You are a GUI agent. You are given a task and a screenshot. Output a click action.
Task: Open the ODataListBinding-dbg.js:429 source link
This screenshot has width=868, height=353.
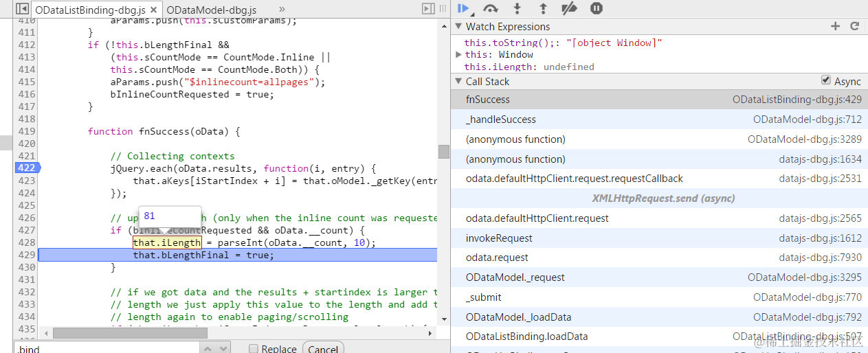pos(797,100)
